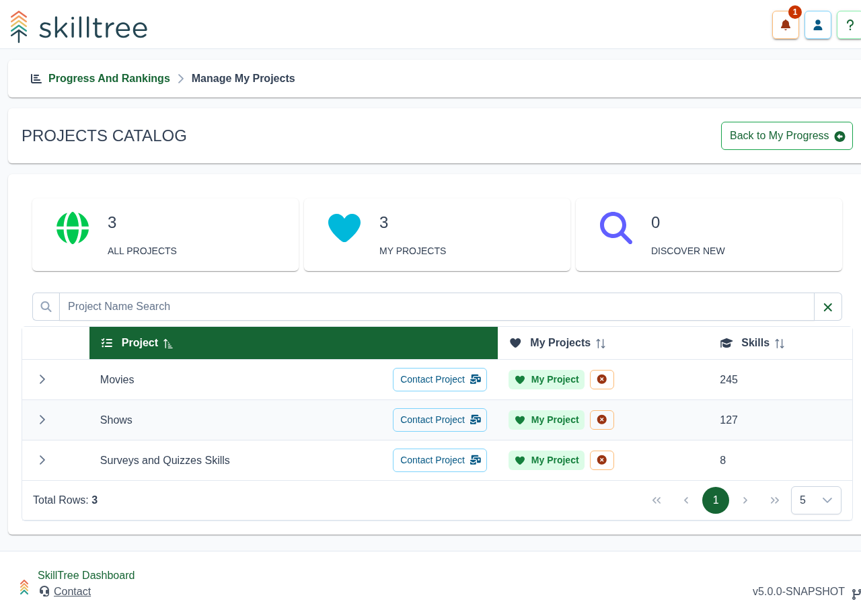Go to first page arrow
Screen dimensions: 861x616
coord(657,500)
